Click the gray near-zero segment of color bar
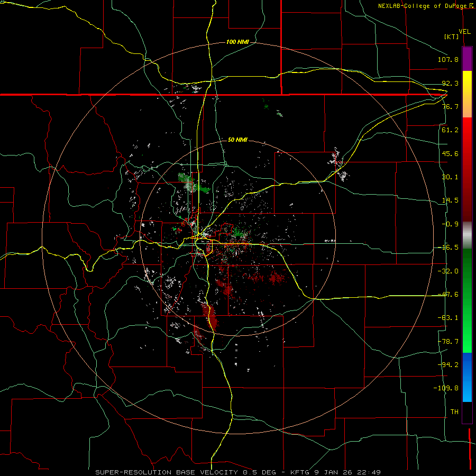 [467, 235]
